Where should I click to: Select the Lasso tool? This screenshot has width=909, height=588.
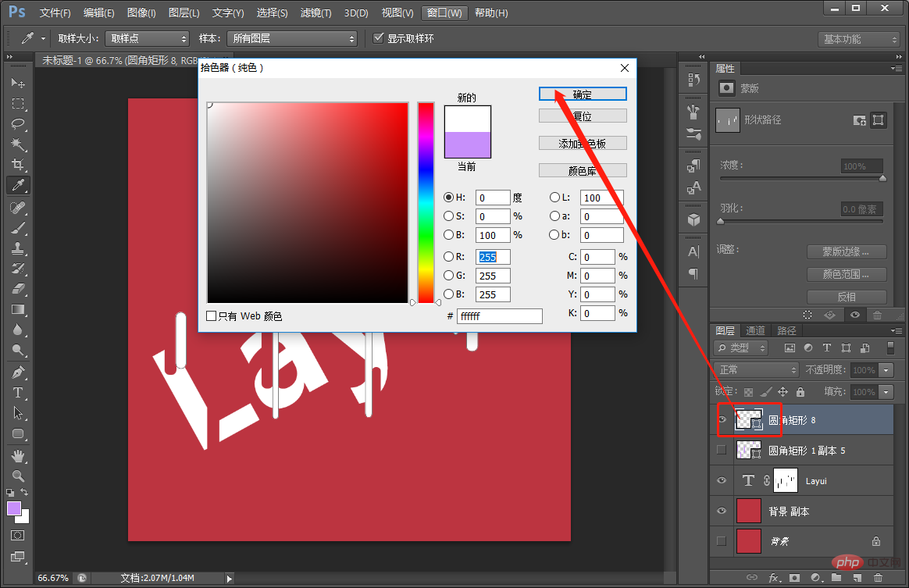pos(18,124)
